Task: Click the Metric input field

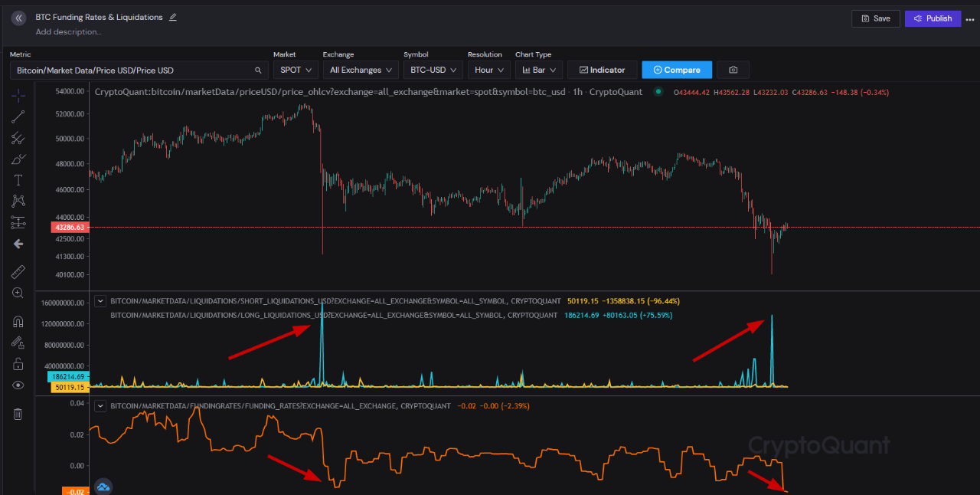Action: (x=139, y=70)
